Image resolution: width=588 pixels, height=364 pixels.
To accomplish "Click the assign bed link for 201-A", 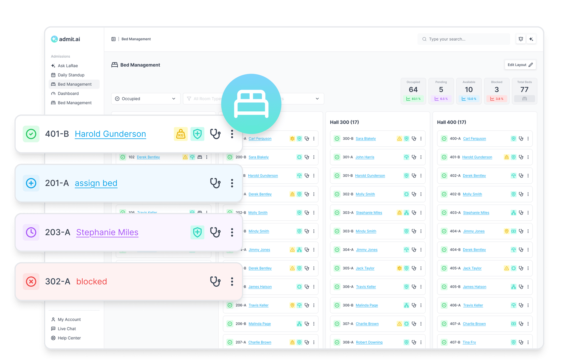I will click(x=96, y=183).
